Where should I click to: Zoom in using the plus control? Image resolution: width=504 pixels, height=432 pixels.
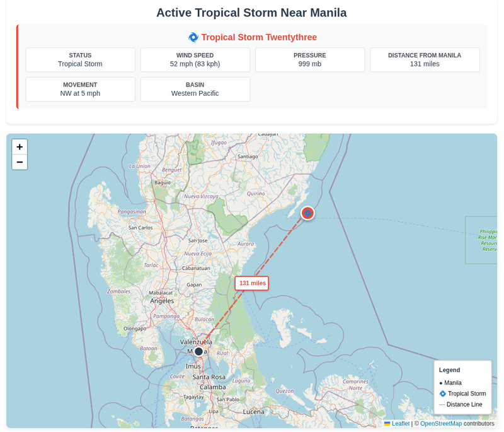click(20, 147)
